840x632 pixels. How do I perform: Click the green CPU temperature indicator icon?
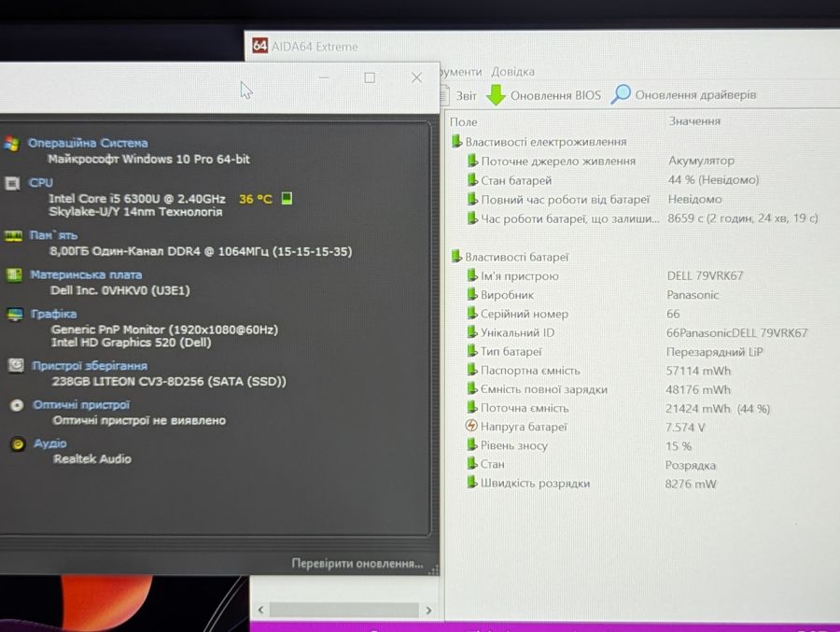point(287,198)
